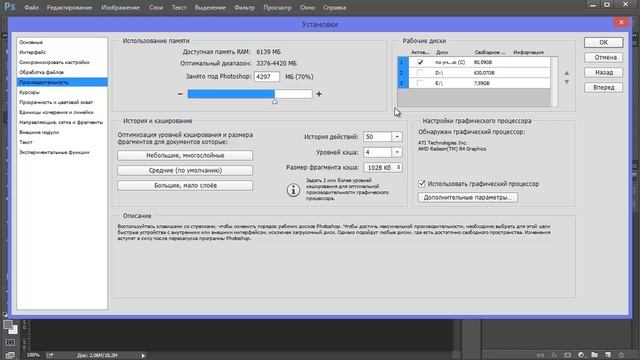Open the Просмотр menu
640x360 pixels.
click(x=278, y=7)
